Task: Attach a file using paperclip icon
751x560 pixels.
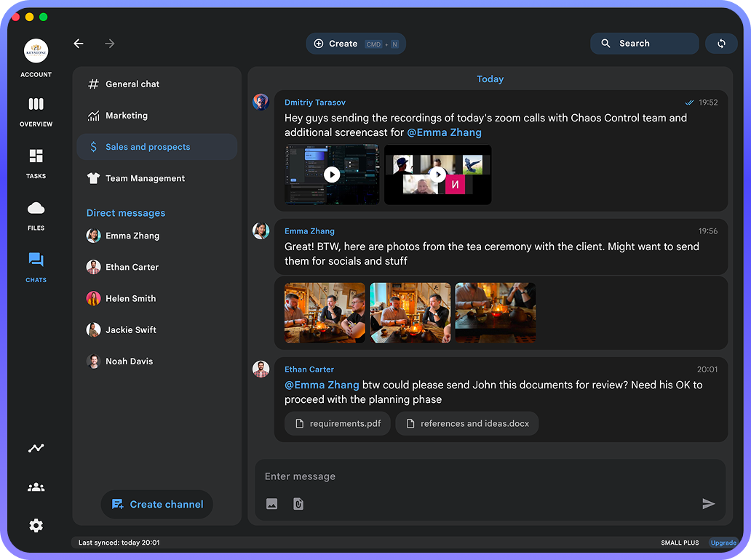Action: pos(298,503)
